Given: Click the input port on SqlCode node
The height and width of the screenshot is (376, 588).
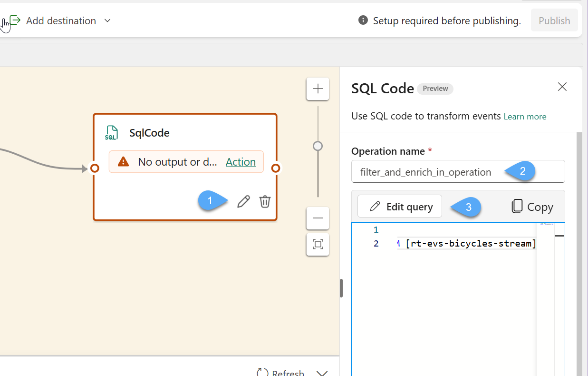Looking at the screenshot, I should (95, 168).
